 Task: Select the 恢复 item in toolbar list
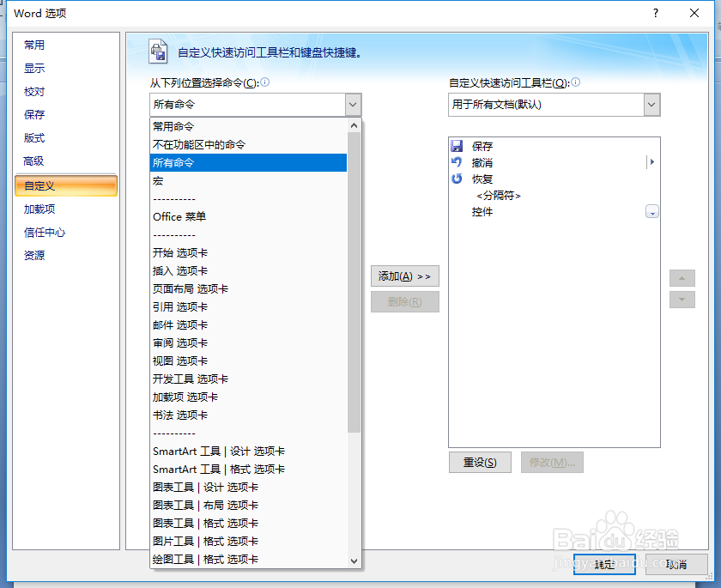pos(554,179)
